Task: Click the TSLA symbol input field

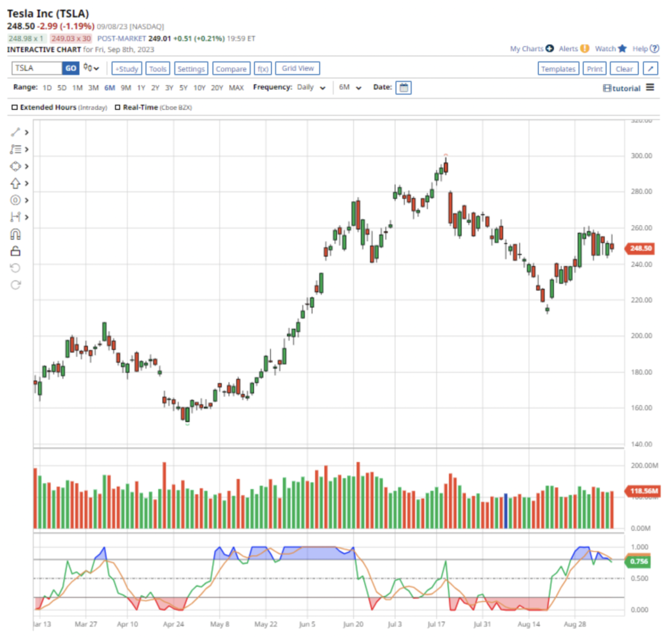Action: click(37, 68)
